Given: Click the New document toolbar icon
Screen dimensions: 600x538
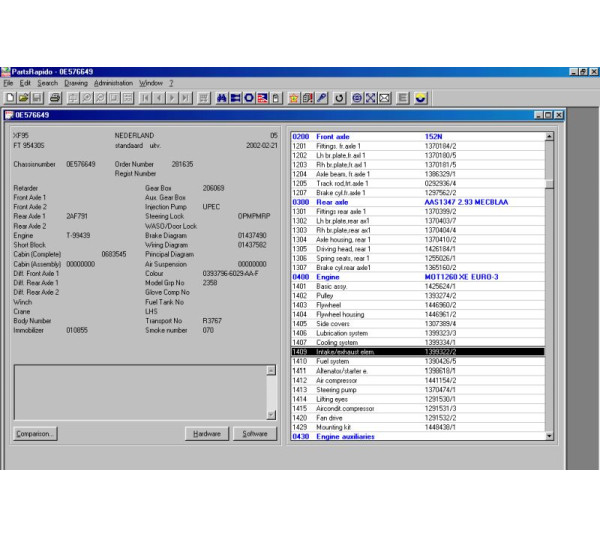Looking at the screenshot, I should point(9,98).
